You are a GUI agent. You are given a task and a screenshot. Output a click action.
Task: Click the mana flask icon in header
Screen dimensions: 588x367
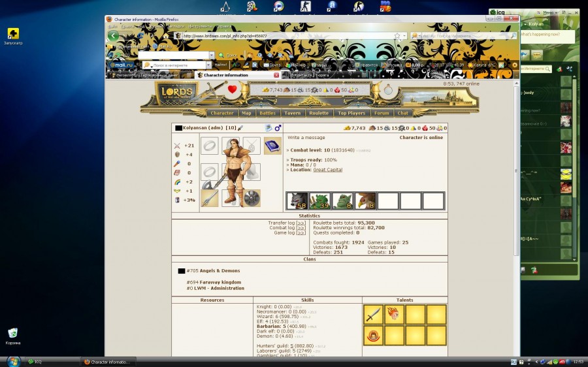388,89
